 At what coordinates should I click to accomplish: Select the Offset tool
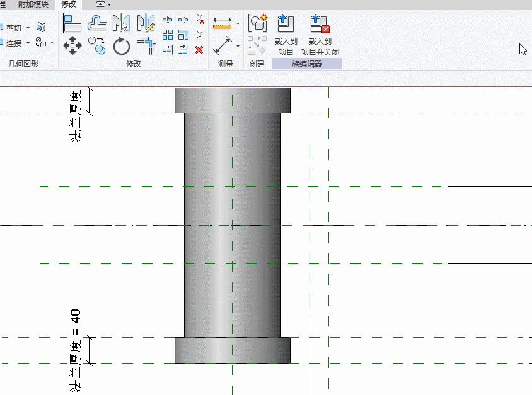point(96,25)
